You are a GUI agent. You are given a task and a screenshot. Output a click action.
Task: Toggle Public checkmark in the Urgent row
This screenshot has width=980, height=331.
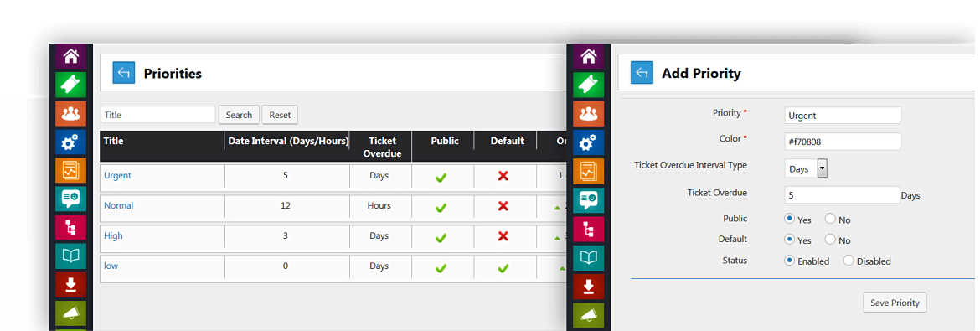coord(441,178)
